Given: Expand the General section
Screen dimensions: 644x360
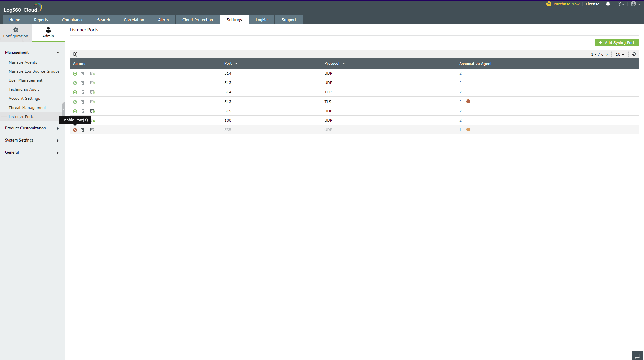Looking at the screenshot, I should tap(32, 152).
